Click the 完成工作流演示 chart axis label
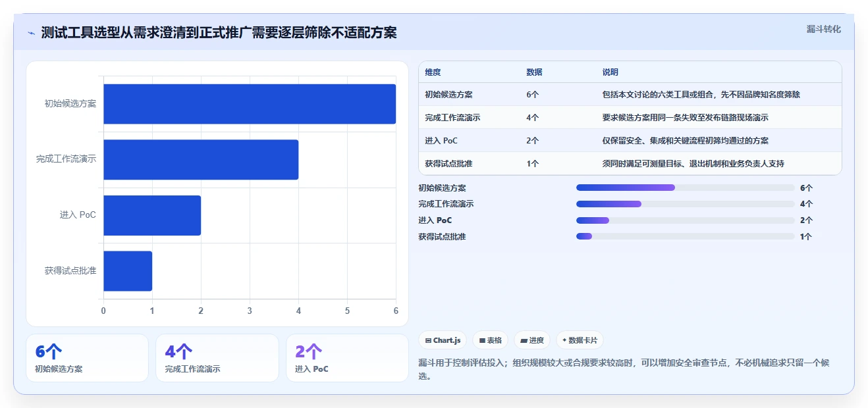The height and width of the screenshot is (408, 868). (x=67, y=159)
